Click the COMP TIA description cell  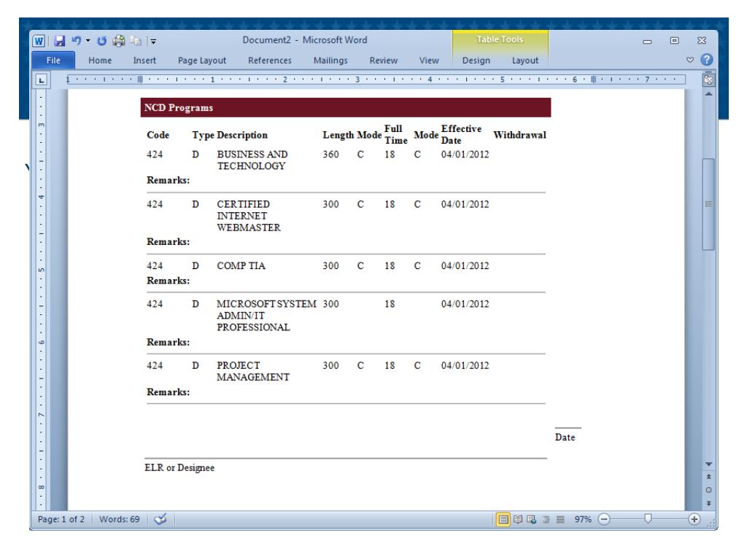click(x=241, y=265)
